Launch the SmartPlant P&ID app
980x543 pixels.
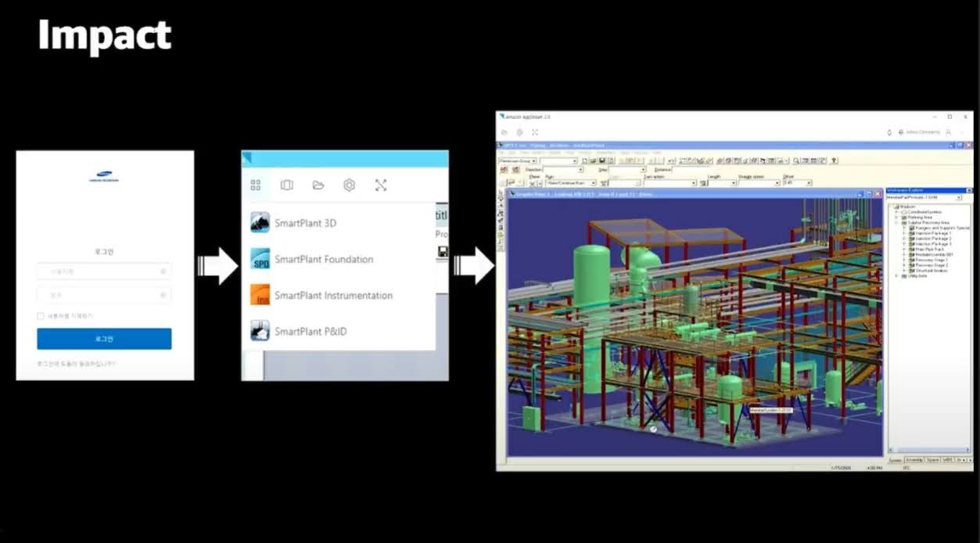point(310,332)
